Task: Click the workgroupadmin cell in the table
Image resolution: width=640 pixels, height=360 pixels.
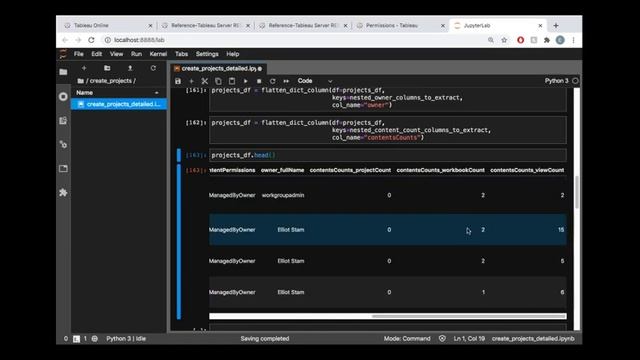Action: (x=283, y=195)
